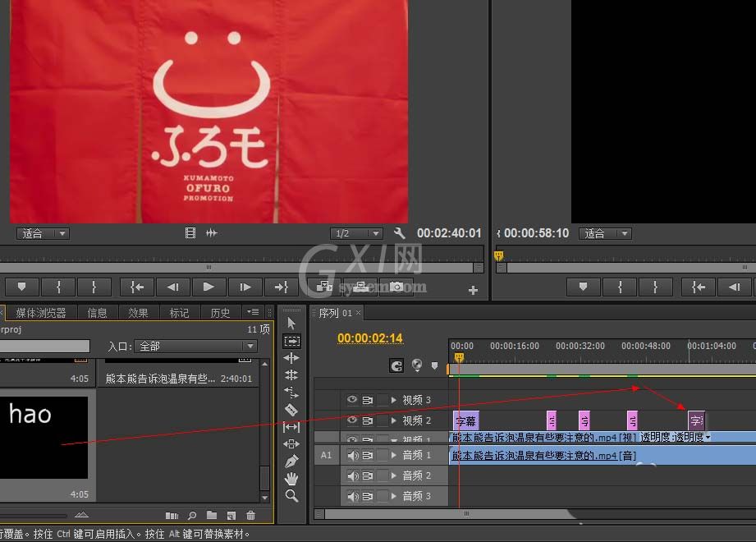Mark In point in Source monitor
The height and width of the screenshot is (542, 756).
58,287
